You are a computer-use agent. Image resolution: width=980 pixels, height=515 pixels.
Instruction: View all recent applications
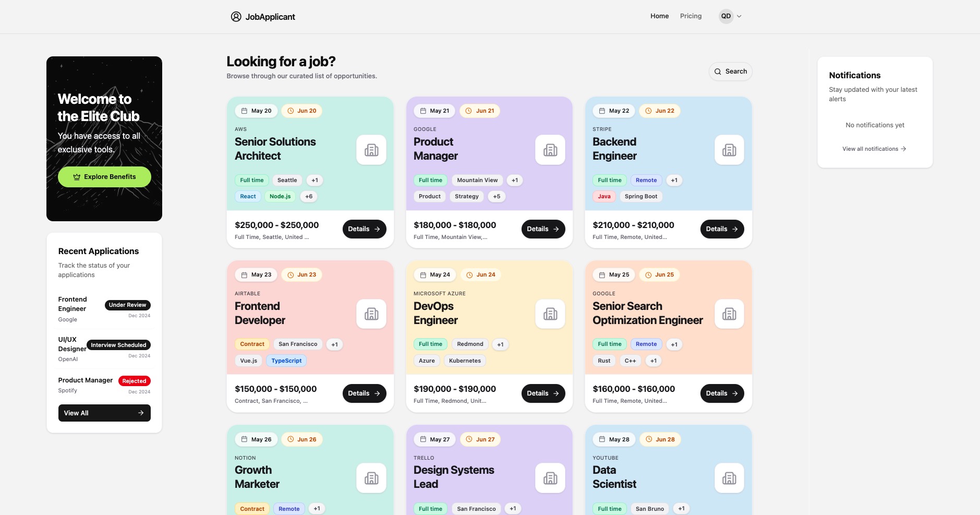click(104, 413)
